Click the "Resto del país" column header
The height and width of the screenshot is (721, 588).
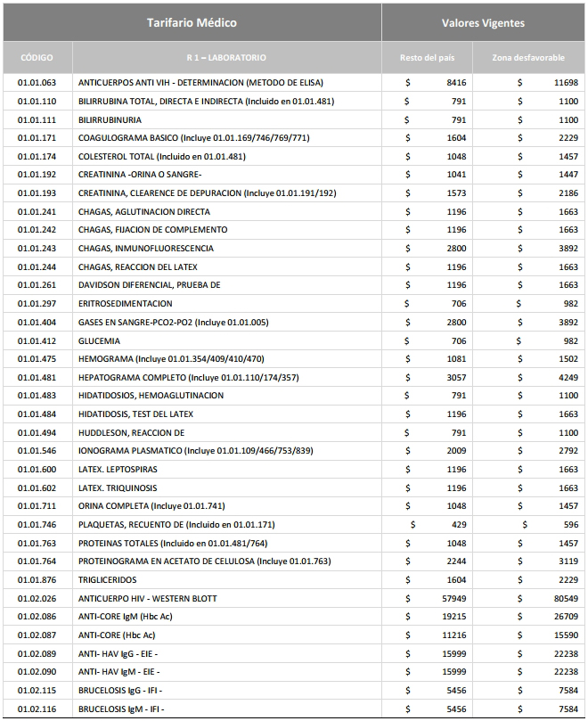pos(428,58)
